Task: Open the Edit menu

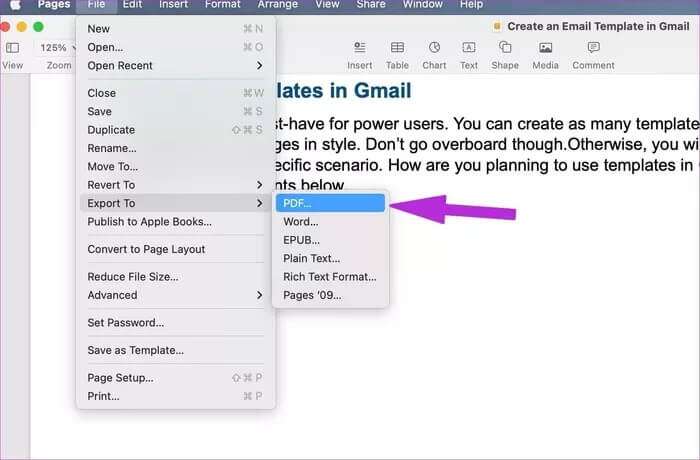Action: pos(132,5)
